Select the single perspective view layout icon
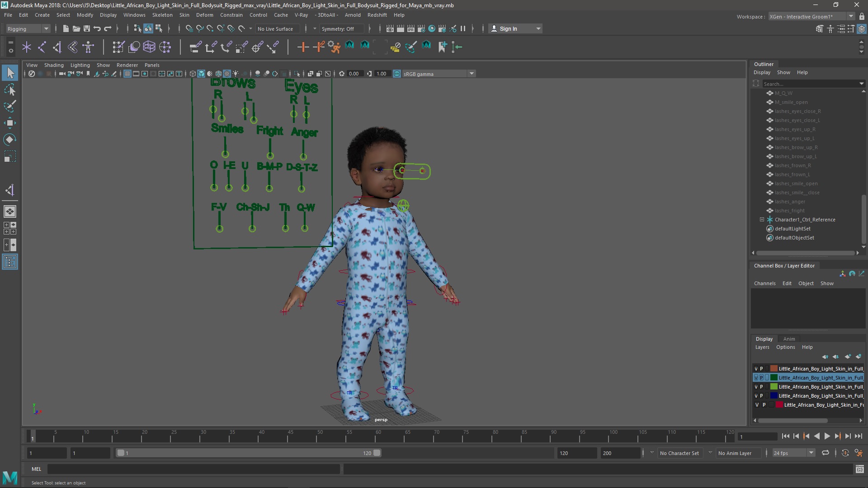 (10, 211)
